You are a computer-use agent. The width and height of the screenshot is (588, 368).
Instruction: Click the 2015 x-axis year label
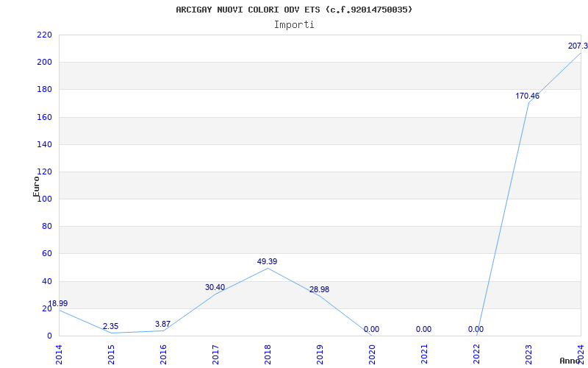click(x=111, y=354)
